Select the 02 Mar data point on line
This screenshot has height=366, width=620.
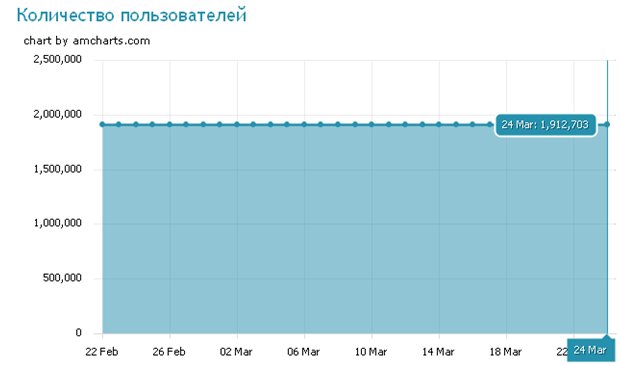pyautogui.click(x=237, y=125)
